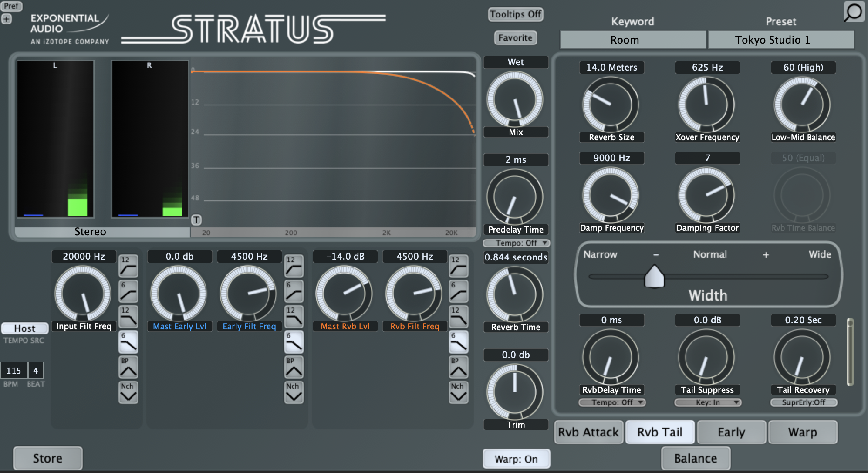Select 6 dB high-pass for Early filter
868x473 pixels.
(294, 291)
